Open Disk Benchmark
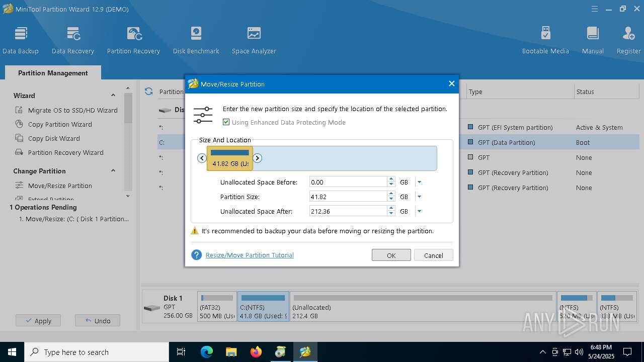Image resolution: width=644 pixels, height=362 pixels. point(196,40)
